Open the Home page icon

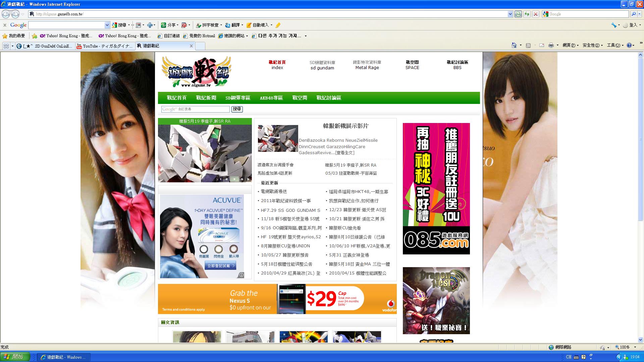(514, 45)
